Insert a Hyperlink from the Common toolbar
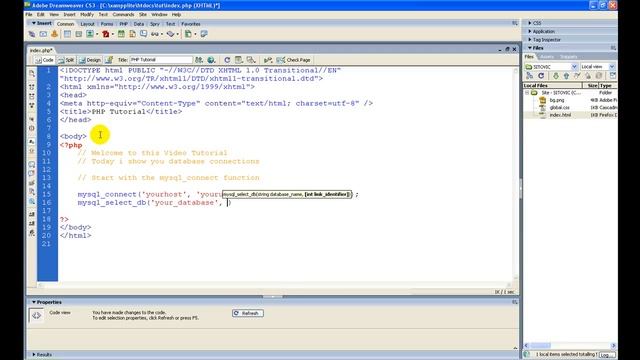 point(32,34)
